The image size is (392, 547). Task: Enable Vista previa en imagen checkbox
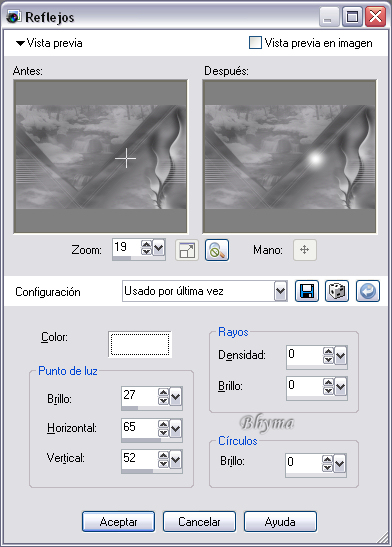255,43
